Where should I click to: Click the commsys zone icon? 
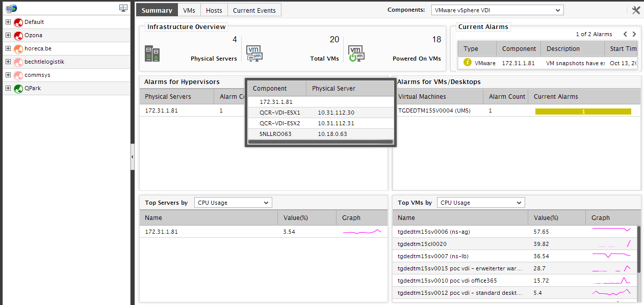coord(18,75)
